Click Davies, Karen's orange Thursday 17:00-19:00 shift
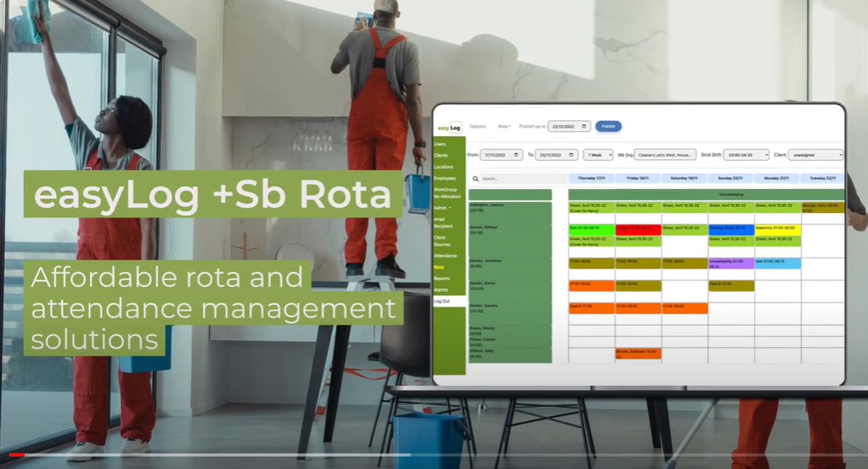The width and height of the screenshot is (868, 469). point(591,286)
